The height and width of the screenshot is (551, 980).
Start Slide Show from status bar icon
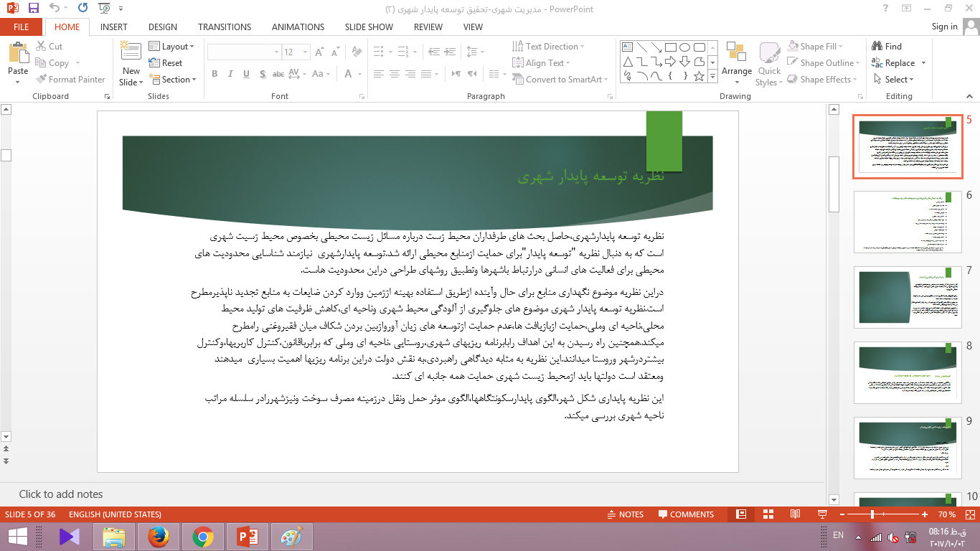(822, 514)
